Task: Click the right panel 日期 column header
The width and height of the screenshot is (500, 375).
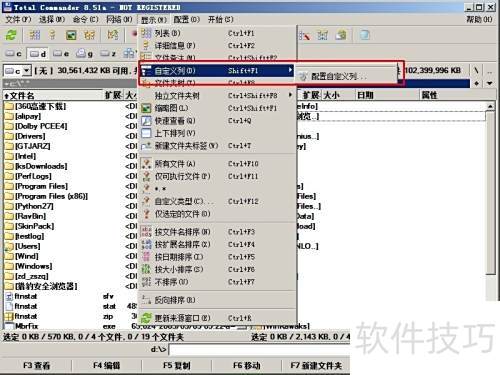Action: coord(387,95)
